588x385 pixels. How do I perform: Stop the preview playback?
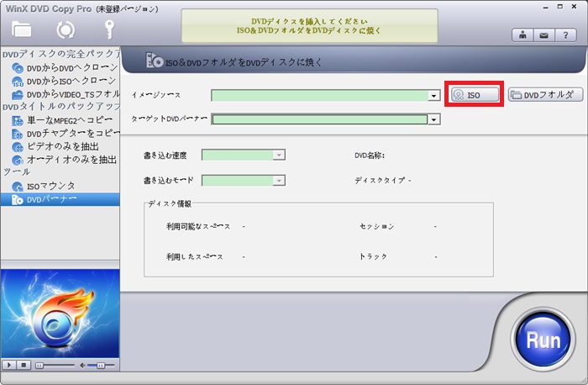click(x=24, y=365)
